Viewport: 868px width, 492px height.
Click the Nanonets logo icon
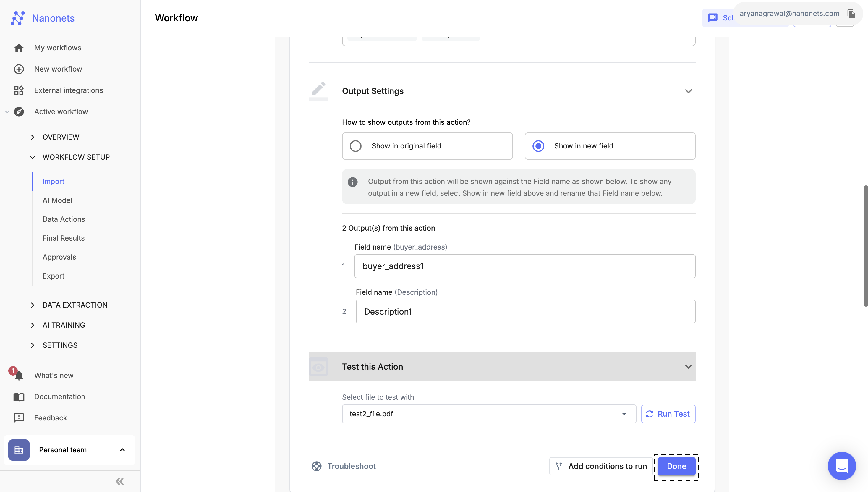click(x=17, y=18)
